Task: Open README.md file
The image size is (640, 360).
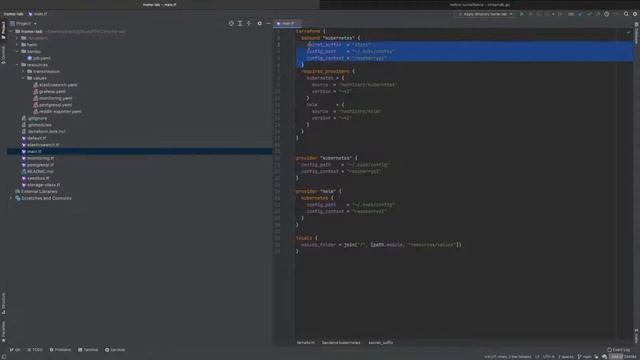Action: 40,171
